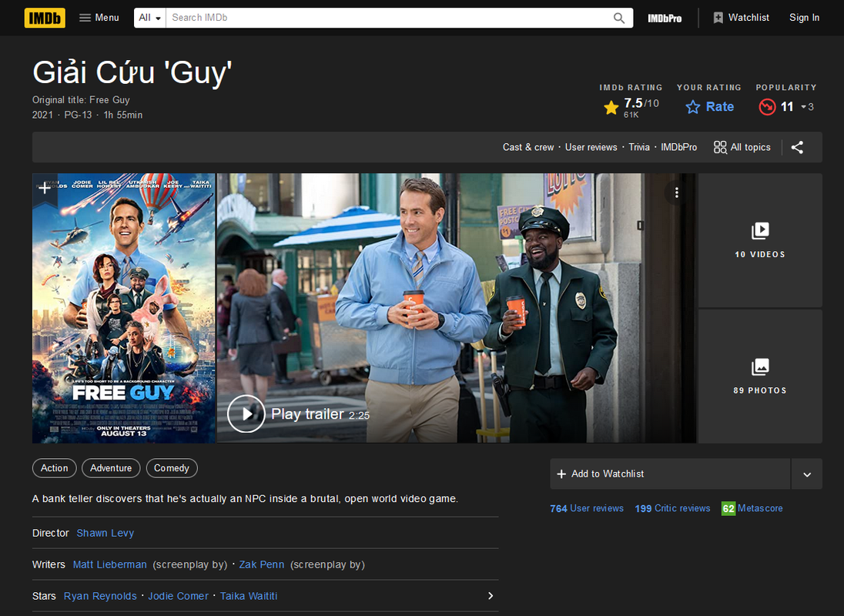The width and height of the screenshot is (844, 616).
Task: Go to Cast & crew
Action: [x=528, y=147]
